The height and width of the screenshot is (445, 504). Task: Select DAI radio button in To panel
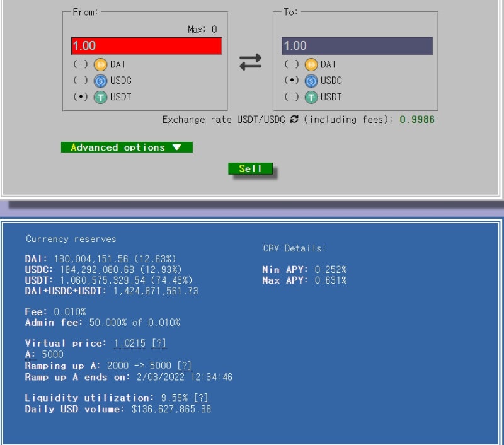[291, 64]
